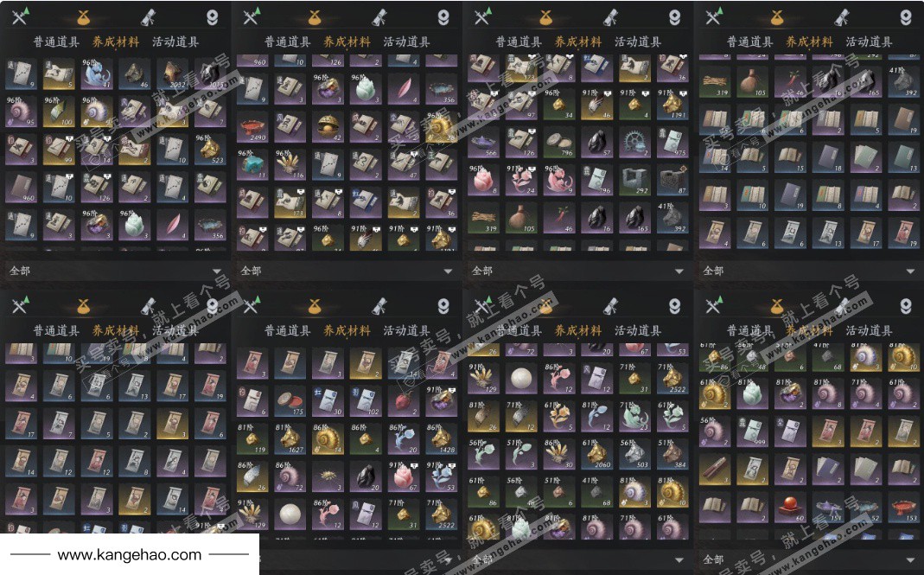Choose the gold ore stack showing 1627
Viewport: 924px width, 575px height.
(x=290, y=438)
